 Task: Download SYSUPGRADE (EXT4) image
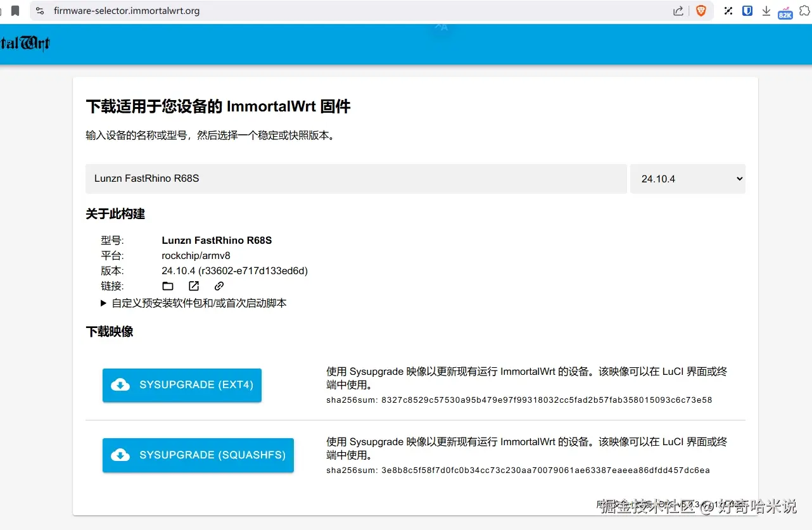pyautogui.click(x=182, y=385)
